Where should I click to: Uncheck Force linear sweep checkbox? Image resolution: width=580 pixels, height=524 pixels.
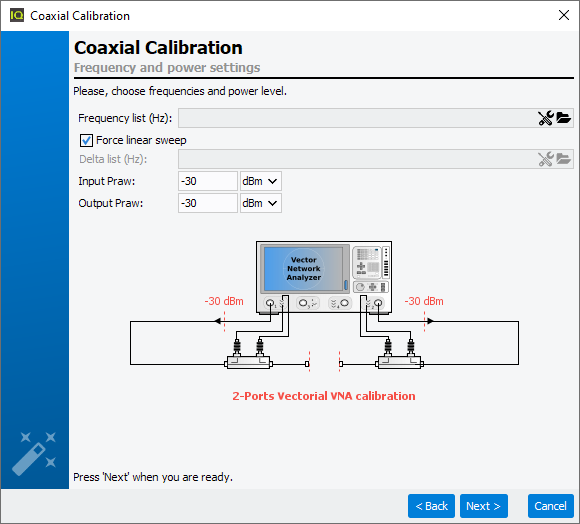[86, 141]
